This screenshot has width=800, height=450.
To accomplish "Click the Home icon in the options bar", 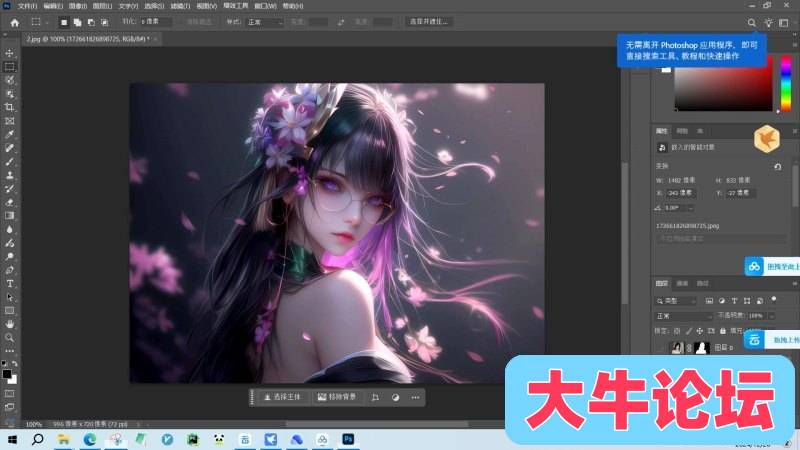I will (14, 22).
